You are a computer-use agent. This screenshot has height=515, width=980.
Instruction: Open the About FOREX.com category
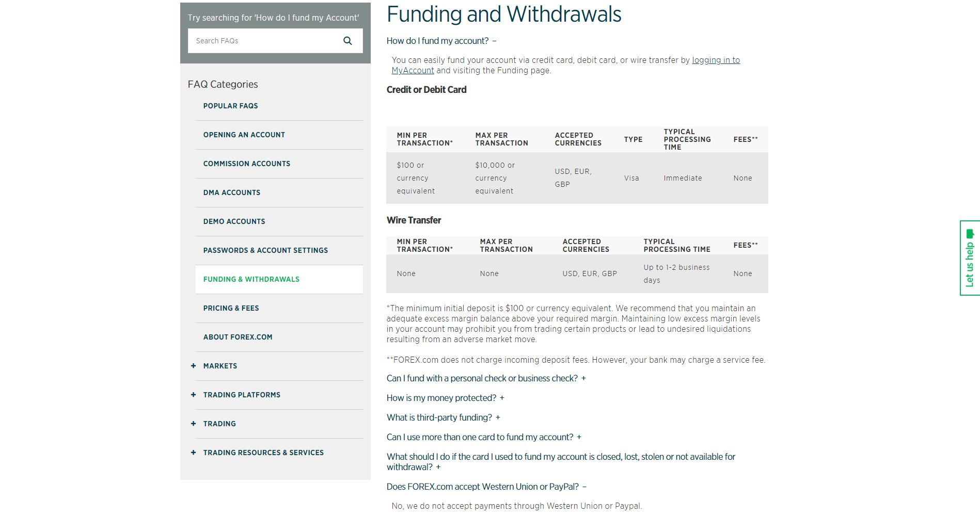[238, 337]
